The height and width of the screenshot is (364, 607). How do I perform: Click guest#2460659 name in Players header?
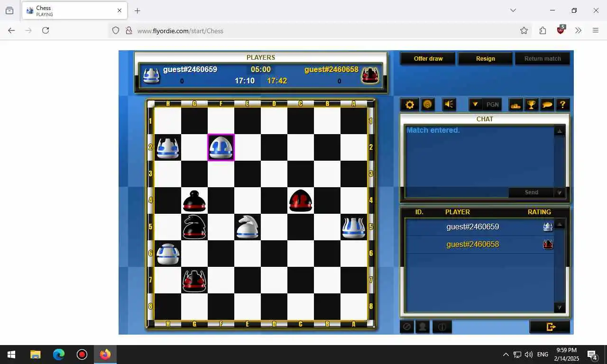pos(190,70)
